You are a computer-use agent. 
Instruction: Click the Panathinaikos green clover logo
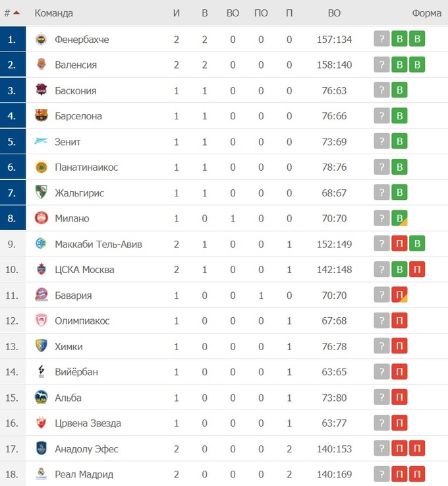[x=41, y=167]
